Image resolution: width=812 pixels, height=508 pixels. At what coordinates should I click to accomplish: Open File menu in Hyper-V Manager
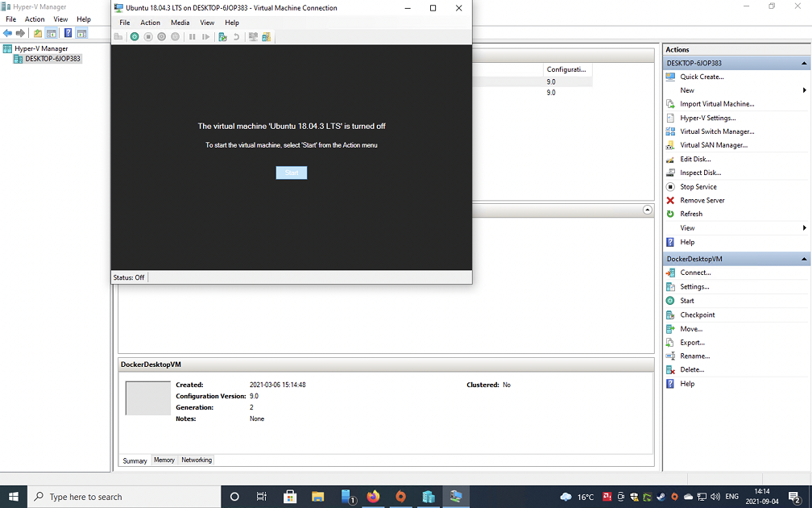pos(11,19)
